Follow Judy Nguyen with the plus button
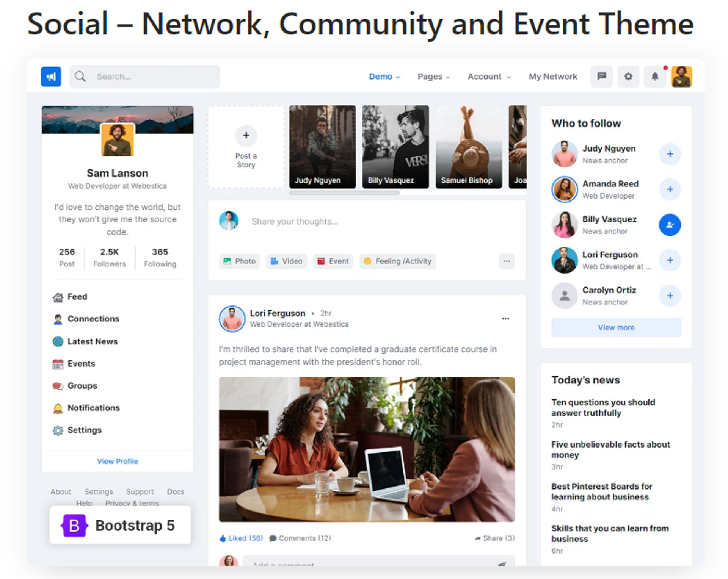Image resolution: width=728 pixels, height=579 pixels. click(670, 154)
